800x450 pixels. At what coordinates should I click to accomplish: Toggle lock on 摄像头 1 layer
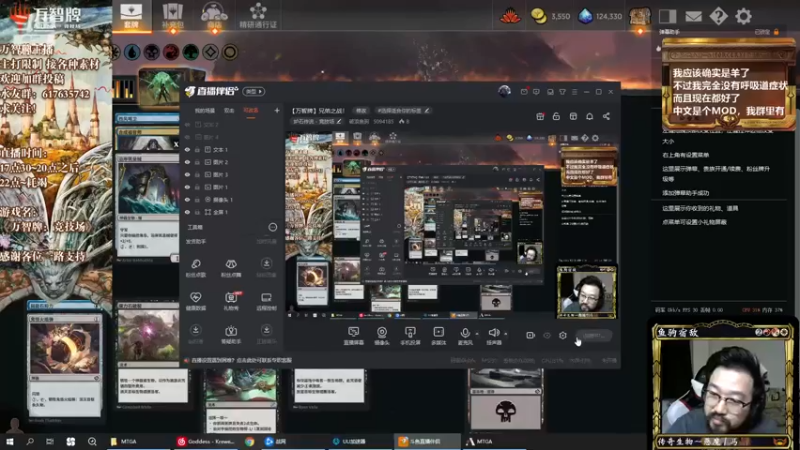point(197,199)
